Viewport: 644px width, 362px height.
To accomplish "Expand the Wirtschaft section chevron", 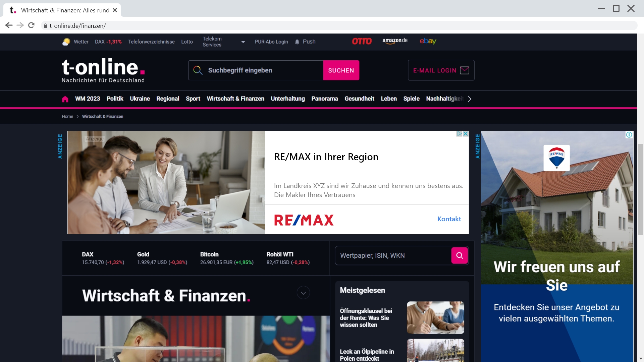I will click(304, 293).
